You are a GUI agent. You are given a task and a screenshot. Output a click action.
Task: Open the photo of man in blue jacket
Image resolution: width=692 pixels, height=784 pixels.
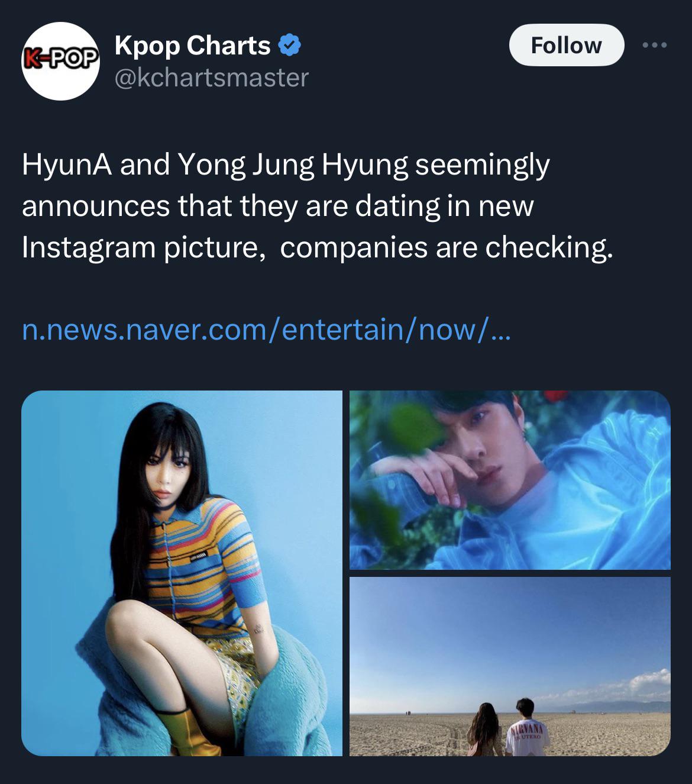(510, 480)
